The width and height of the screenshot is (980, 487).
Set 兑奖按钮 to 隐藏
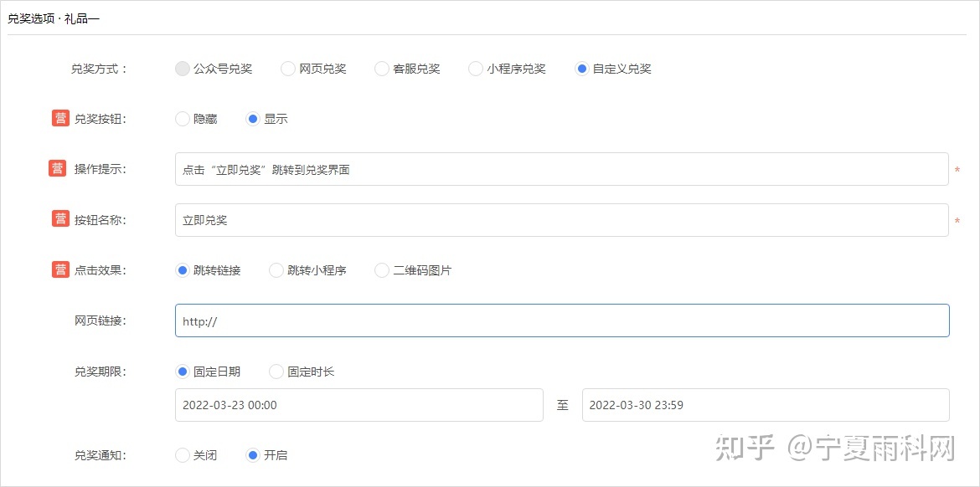tap(183, 119)
